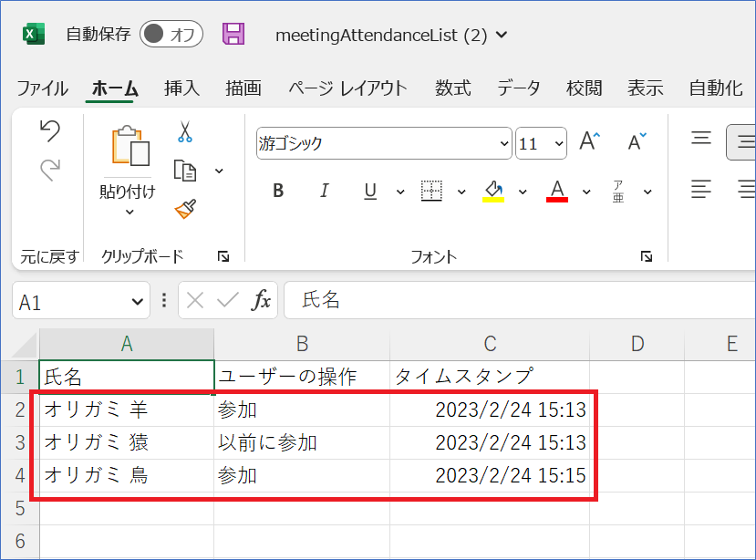Click the Paste clipboard icon
Screen dimensions: 756x560
tap(129, 148)
